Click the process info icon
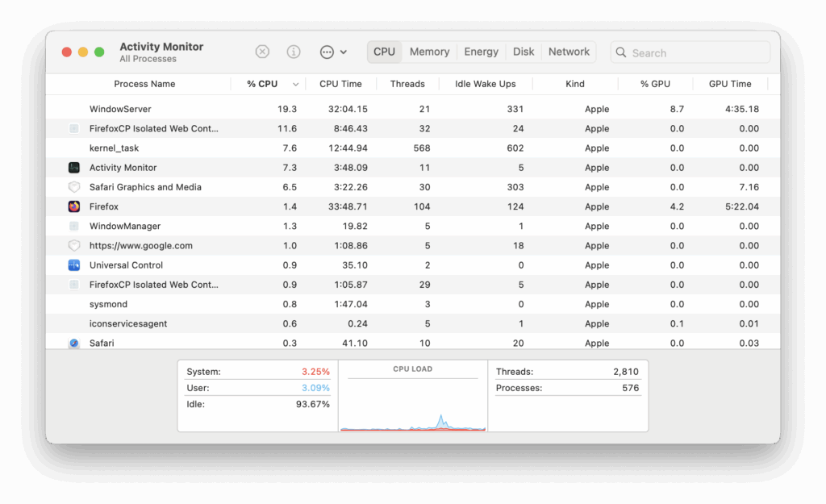The height and width of the screenshot is (504, 826). point(294,52)
